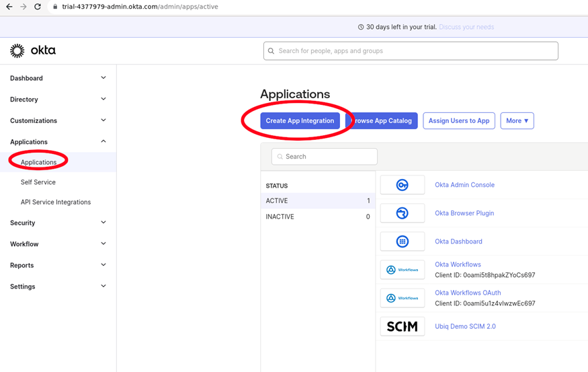Click the SCIM logo thumbnail
Viewport: 588px width, 372px height.
(403, 326)
